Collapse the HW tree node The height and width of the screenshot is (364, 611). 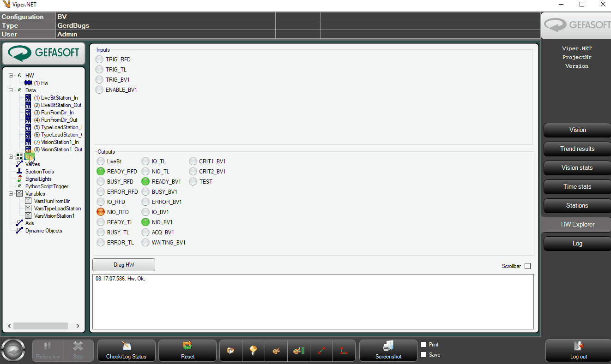pyautogui.click(x=11, y=75)
